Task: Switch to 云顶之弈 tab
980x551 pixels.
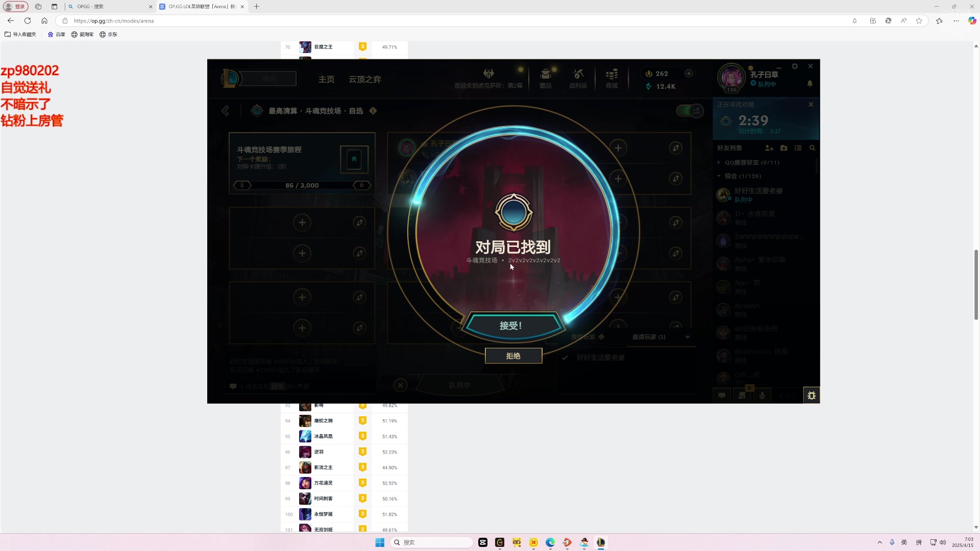Action: point(365,79)
